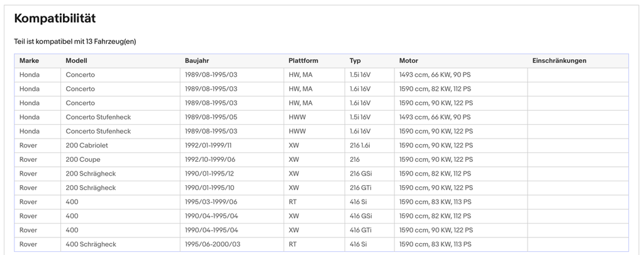Select the 200 Coupe model cell
Screen dimensions: 644x255
coord(83,159)
